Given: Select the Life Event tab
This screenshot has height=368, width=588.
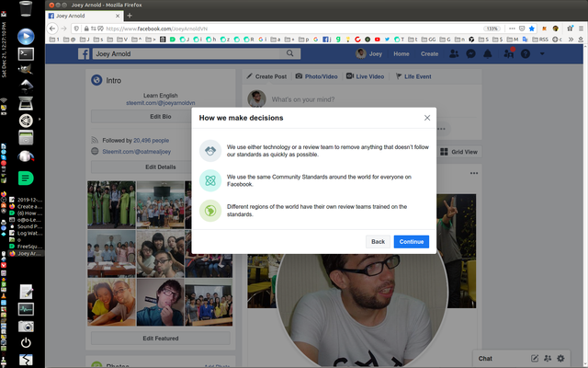Looking at the screenshot, I should pyautogui.click(x=413, y=76).
